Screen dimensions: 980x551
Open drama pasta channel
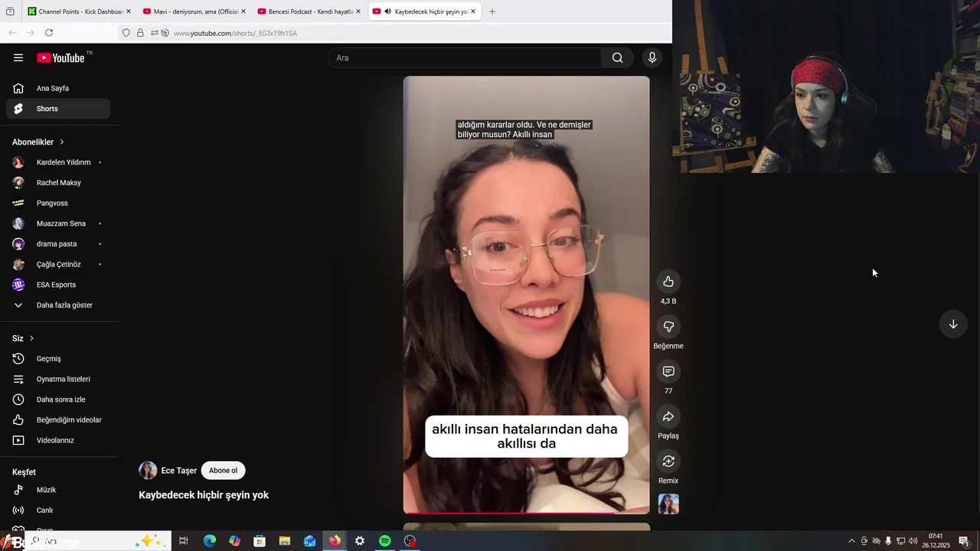[58, 244]
